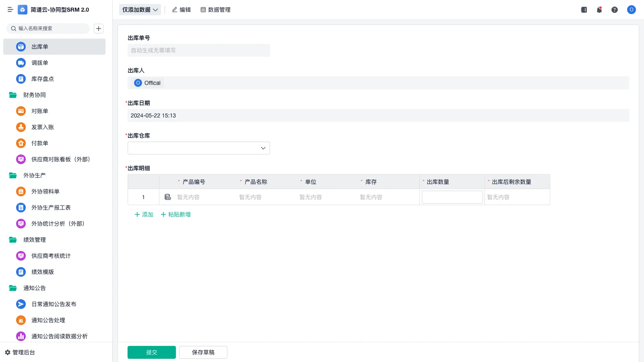The width and height of the screenshot is (644, 362).
Task: Open 供应商对账看板（外部）dashboard icon
Action: tap(21, 159)
